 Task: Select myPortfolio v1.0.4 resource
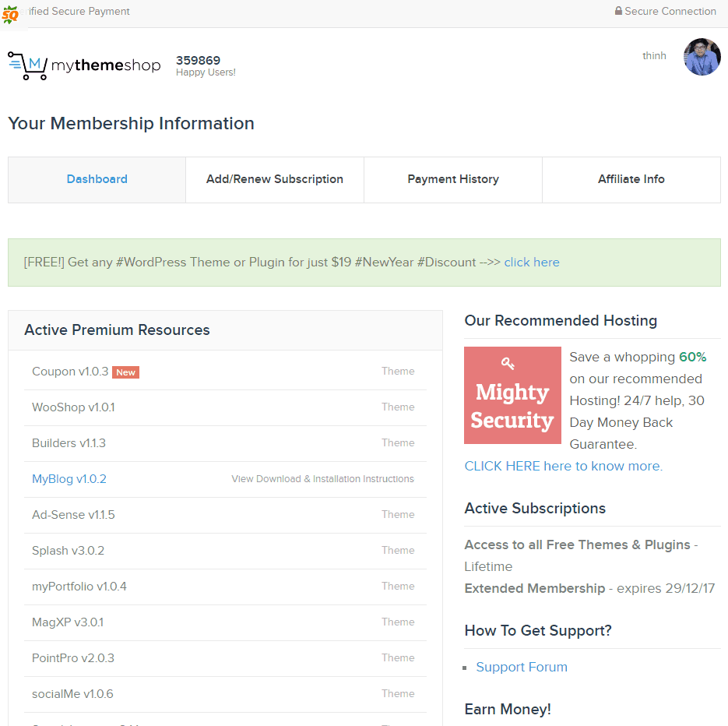click(79, 587)
